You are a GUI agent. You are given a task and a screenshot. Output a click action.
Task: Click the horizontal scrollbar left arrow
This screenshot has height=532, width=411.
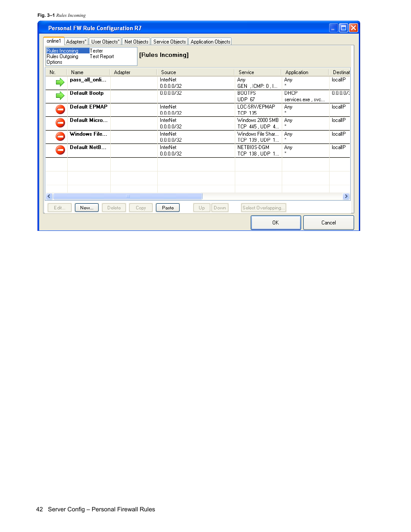click(x=49, y=196)
